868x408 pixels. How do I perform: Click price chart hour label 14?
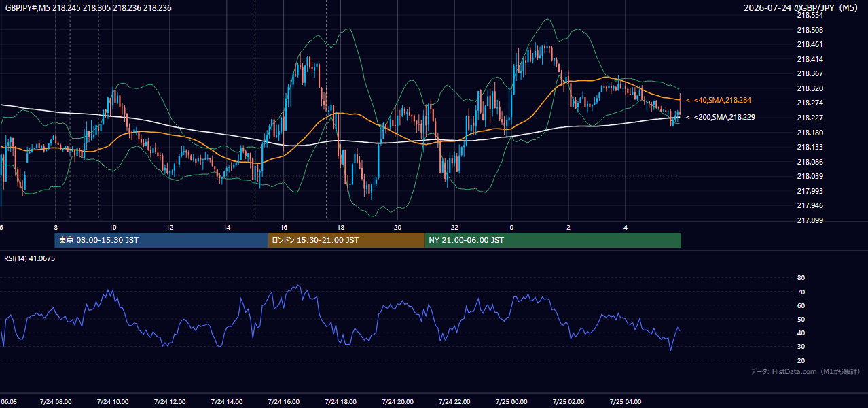(x=227, y=227)
